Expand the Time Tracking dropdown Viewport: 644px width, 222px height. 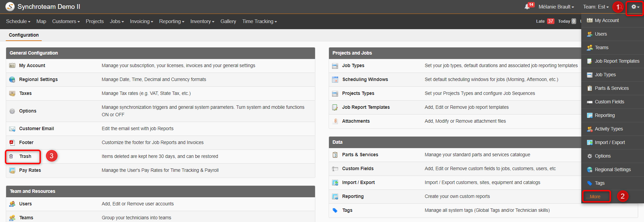(259, 21)
